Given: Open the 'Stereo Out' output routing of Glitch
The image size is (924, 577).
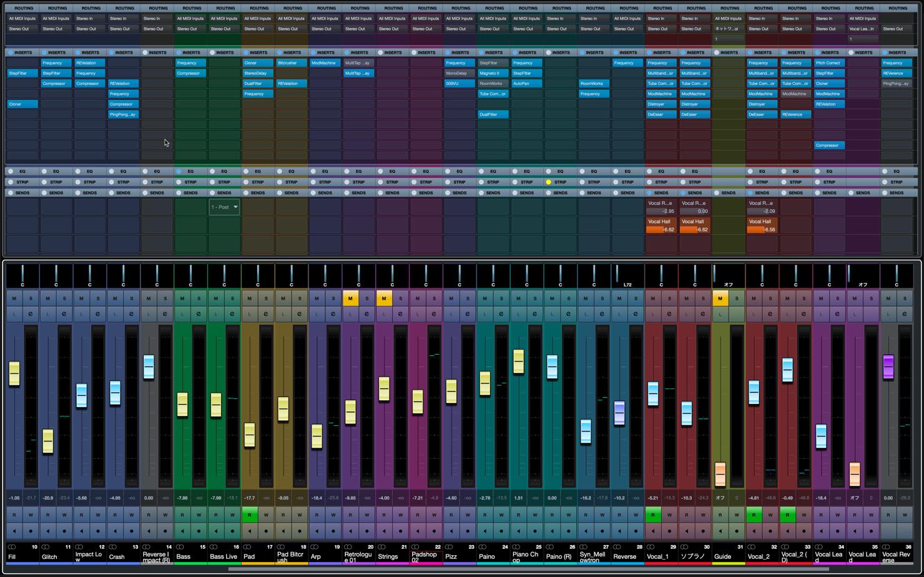Looking at the screenshot, I should pyautogui.click(x=56, y=29).
